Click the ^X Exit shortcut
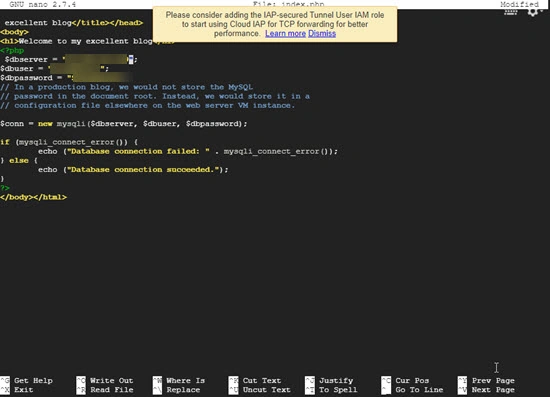The image size is (550, 397). [x=17, y=390]
